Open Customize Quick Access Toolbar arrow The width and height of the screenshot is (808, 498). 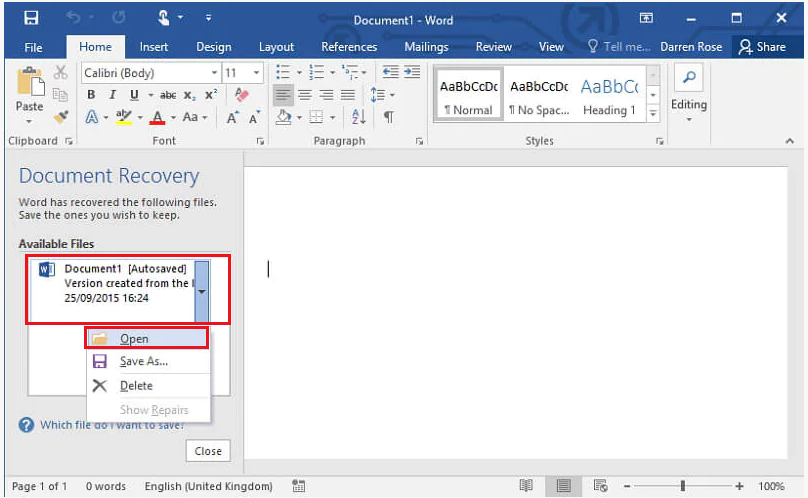pos(208,18)
